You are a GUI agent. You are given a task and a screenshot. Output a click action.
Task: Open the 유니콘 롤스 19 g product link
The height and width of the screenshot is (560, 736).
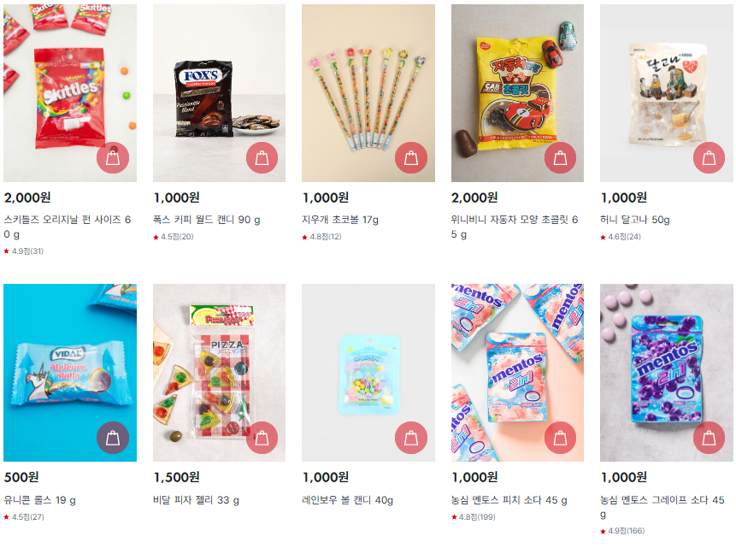[40, 500]
